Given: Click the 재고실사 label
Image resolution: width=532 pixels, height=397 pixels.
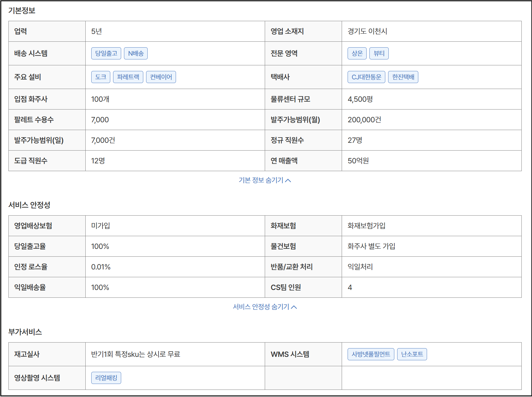Looking at the screenshot, I should [x=27, y=354].
